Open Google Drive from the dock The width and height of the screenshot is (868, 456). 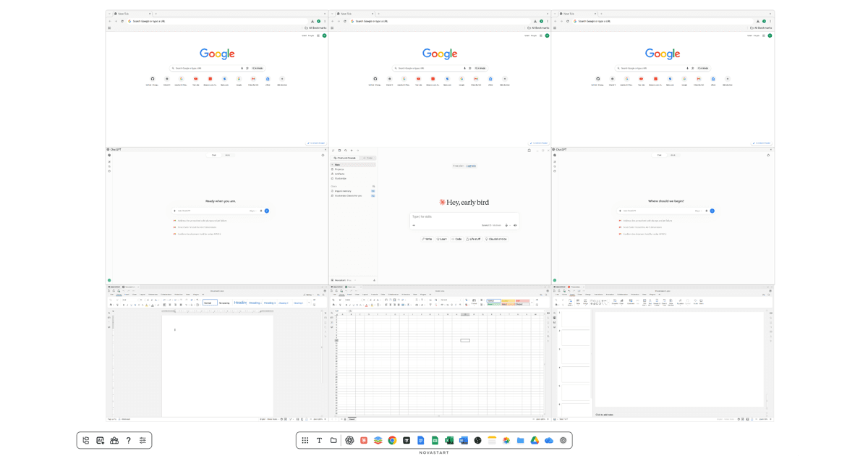click(x=535, y=440)
